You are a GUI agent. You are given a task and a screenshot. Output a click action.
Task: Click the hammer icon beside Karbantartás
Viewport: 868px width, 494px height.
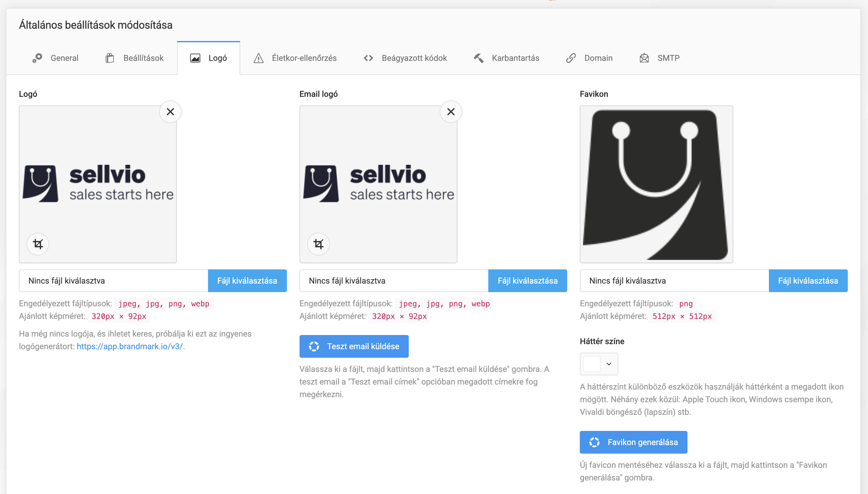point(479,58)
